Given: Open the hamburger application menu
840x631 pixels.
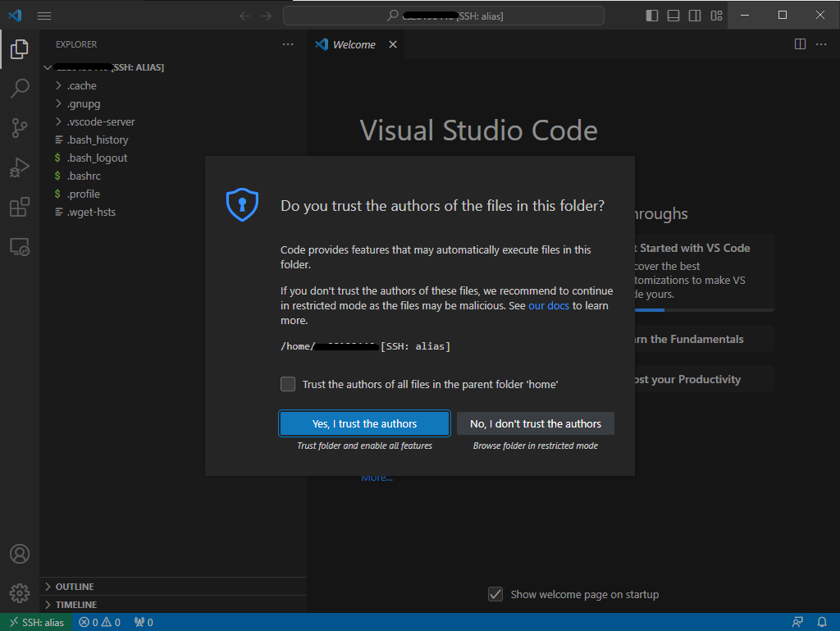Looking at the screenshot, I should [x=44, y=16].
